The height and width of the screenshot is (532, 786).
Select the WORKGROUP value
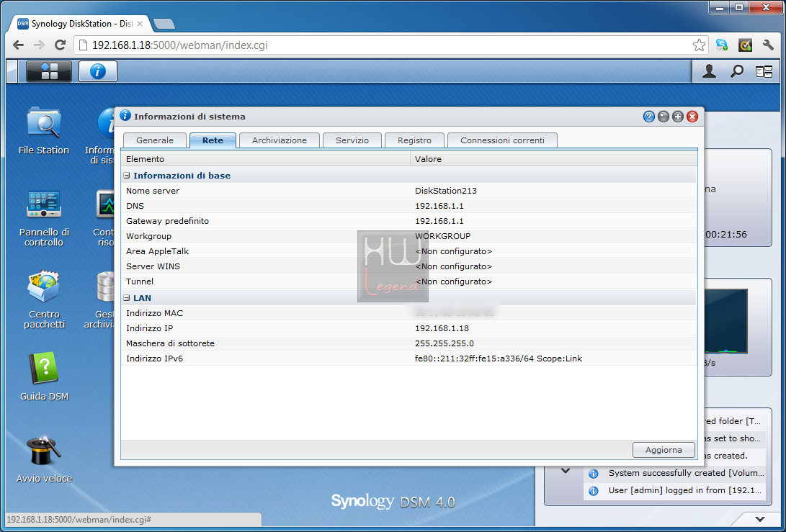(442, 236)
